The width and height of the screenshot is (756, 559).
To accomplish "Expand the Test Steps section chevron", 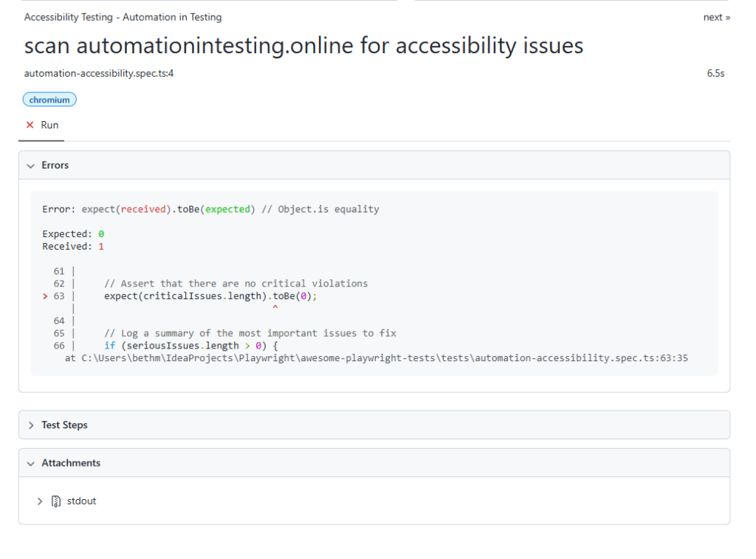I will tap(31, 425).
